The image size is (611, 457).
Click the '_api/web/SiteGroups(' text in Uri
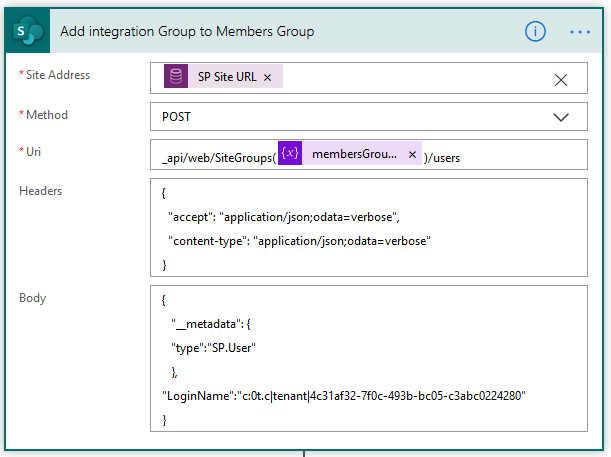click(218, 156)
